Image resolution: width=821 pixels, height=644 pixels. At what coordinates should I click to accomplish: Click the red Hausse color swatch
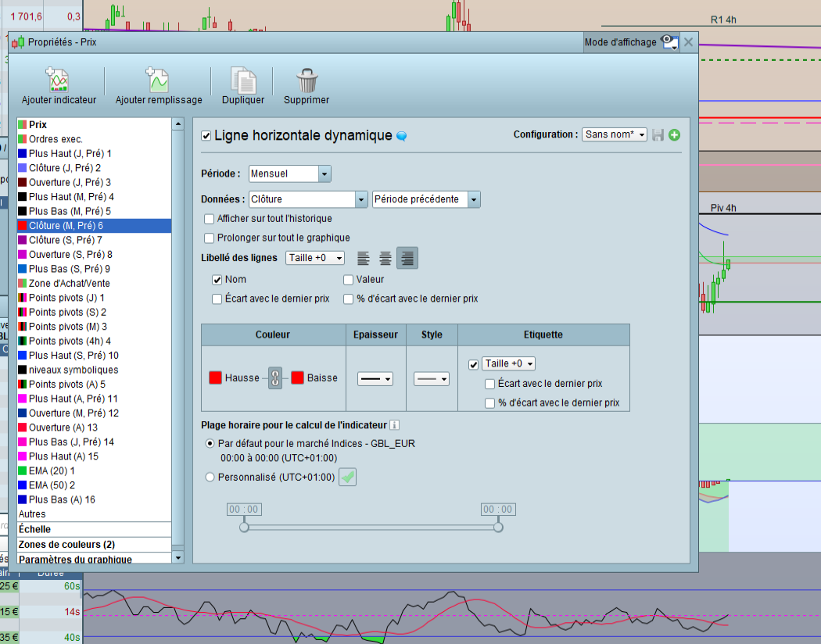pos(216,377)
